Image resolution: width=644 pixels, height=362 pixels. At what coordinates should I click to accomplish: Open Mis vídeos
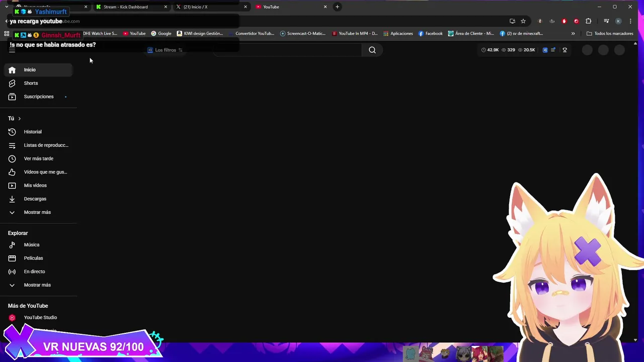[38, 186]
